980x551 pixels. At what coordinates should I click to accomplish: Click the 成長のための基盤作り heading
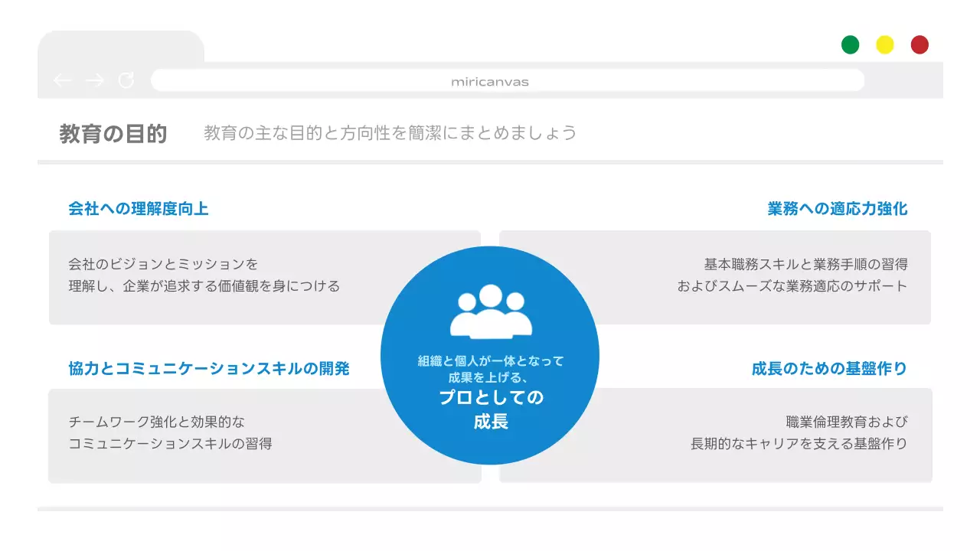829,368
